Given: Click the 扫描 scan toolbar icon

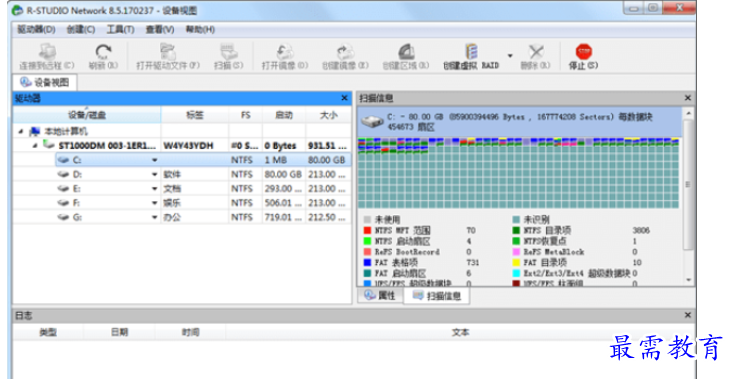Looking at the screenshot, I should (228, 52).
